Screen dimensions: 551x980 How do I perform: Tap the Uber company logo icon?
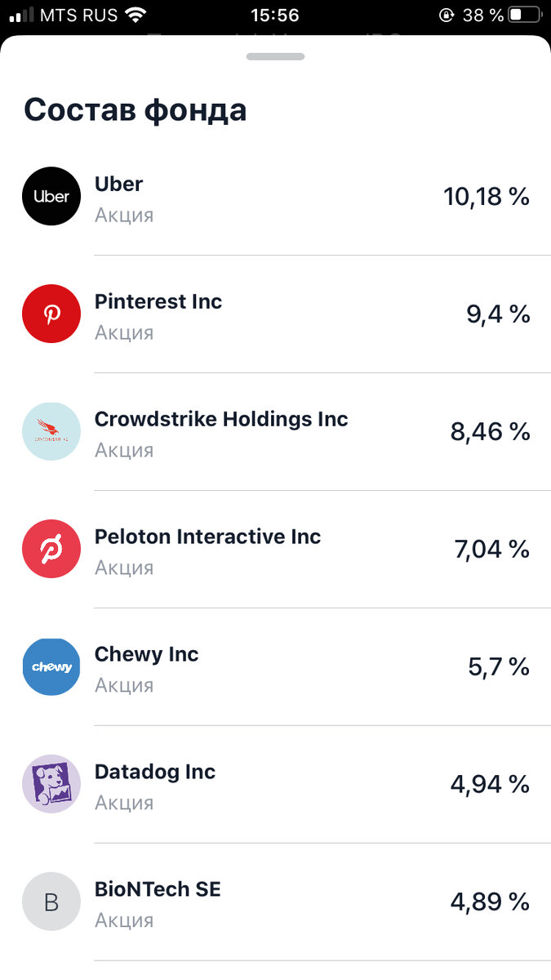tap(51, 196)
